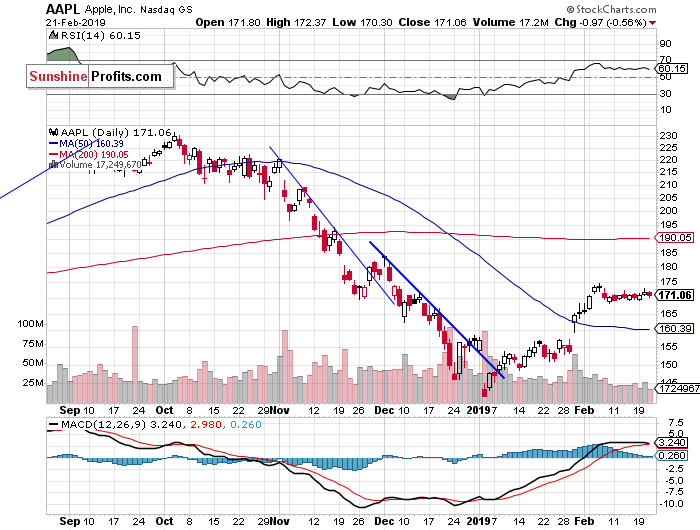Click the 190.05 red price tag

click(x=675, y=238)
